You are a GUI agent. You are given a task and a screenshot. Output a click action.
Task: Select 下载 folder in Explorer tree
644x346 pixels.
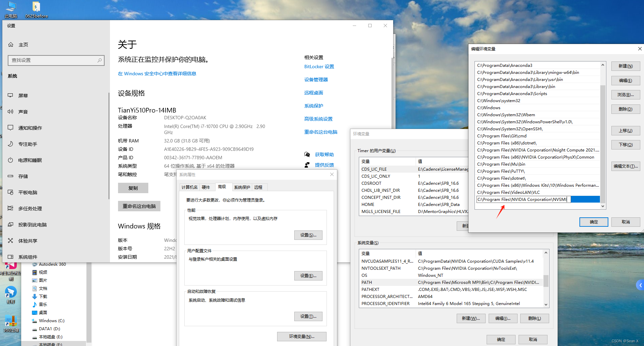pyautogui.click(x=39, y=297)
